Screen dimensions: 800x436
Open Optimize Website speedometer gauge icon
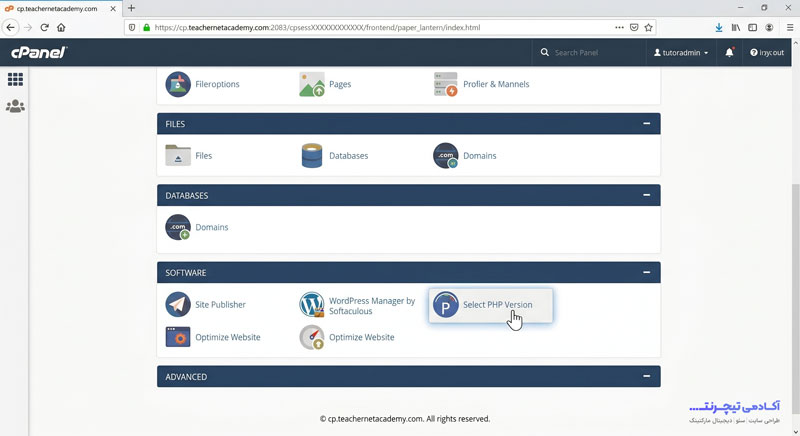(311, 337)
